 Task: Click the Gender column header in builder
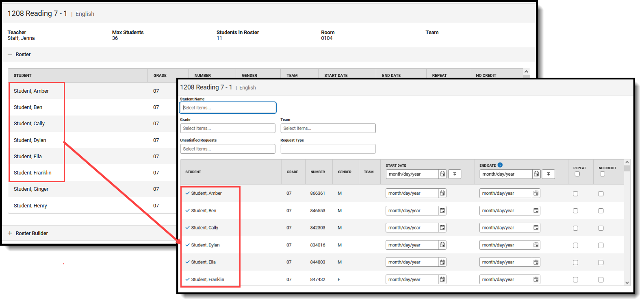345,172
